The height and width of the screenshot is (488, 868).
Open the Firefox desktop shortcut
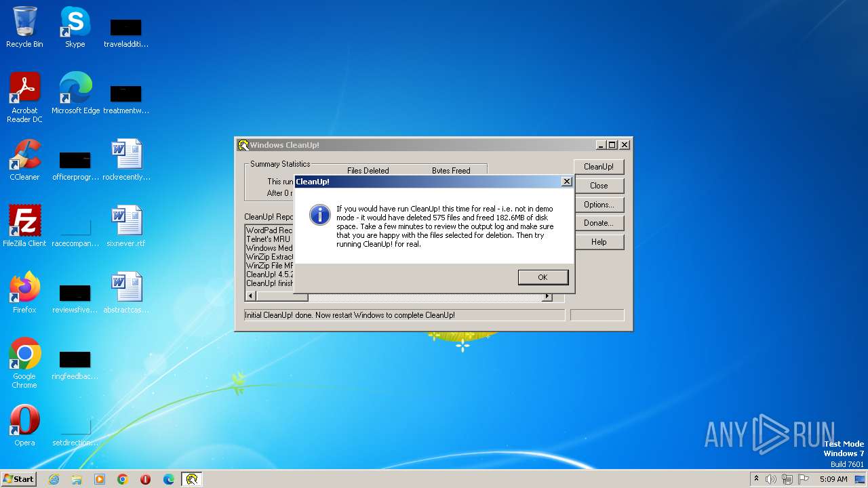24,293
